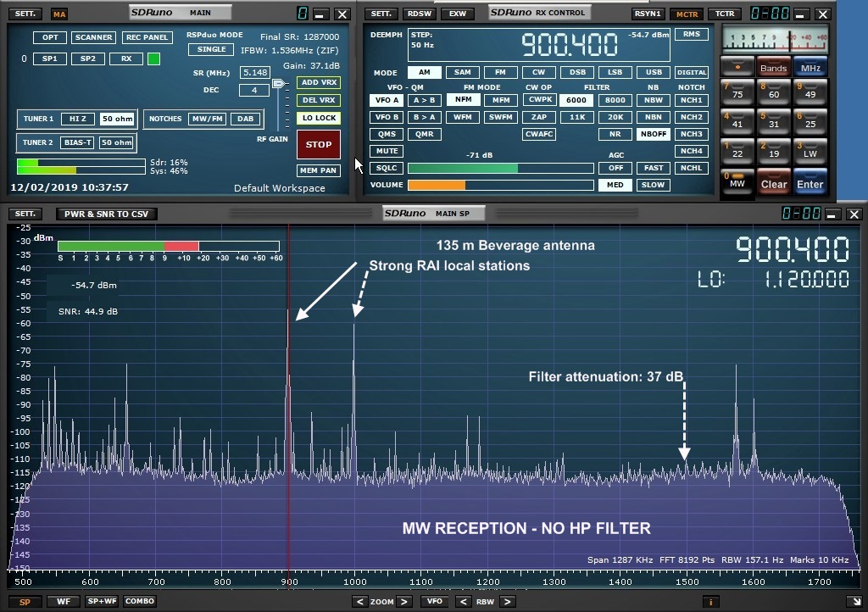This screenshot has width=868, height=612.
Task: Open RSYN1 in RX Control
Action: pos(648,14)
